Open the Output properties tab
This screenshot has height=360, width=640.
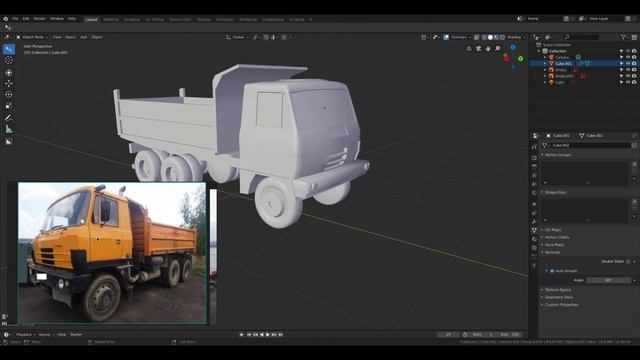click(x=534, y=167)
